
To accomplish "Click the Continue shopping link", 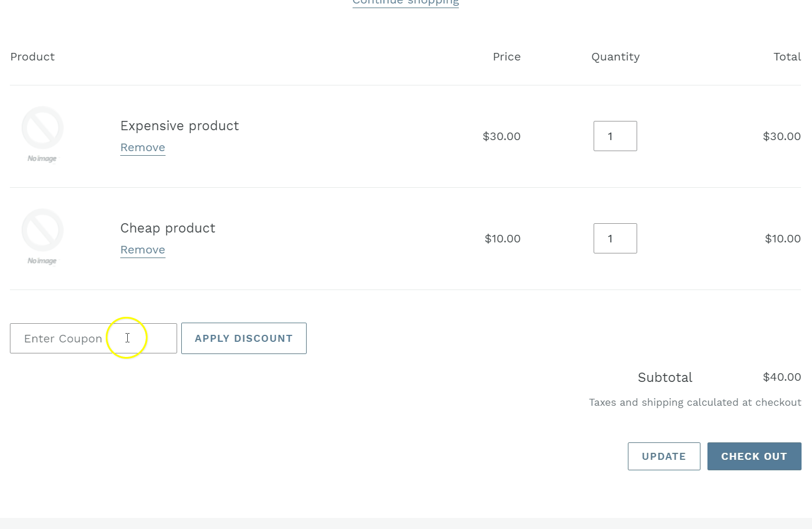I will click(x=405, y=2).
